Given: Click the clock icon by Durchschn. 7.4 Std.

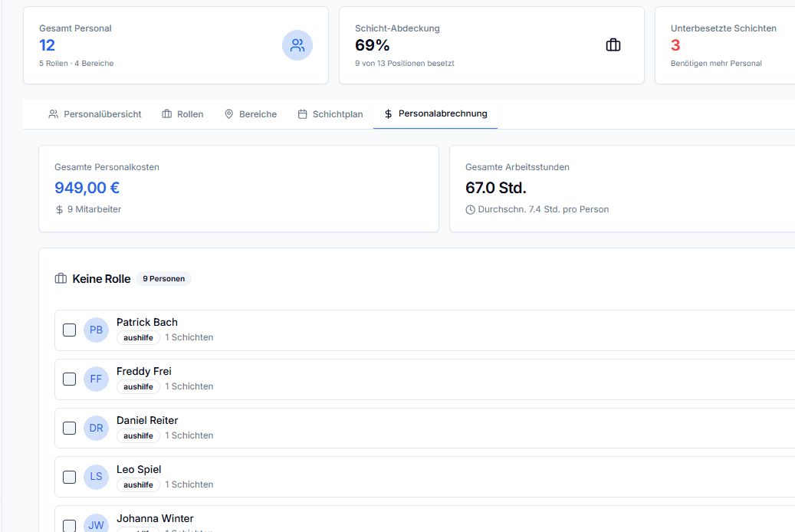Looking at the screenshot, I should point(470,209).
